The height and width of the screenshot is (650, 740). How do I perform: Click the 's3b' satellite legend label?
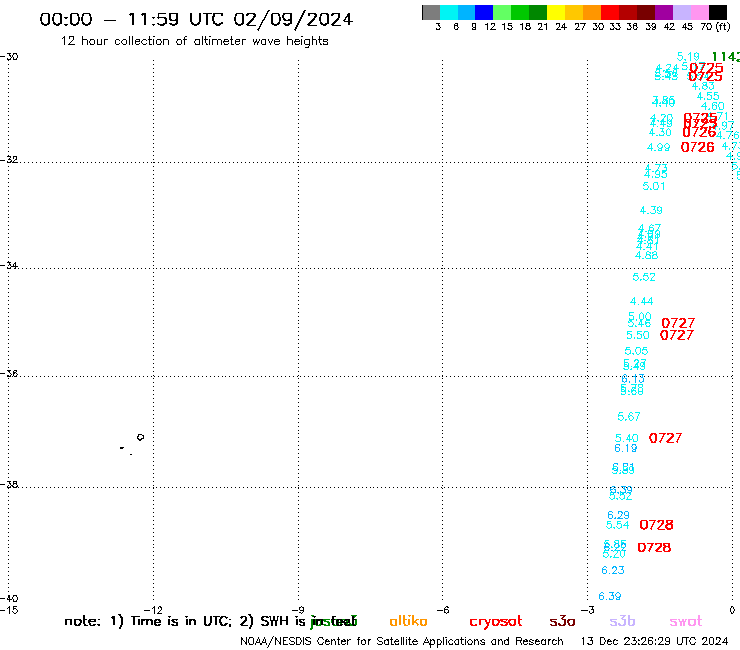pos(622,621)
